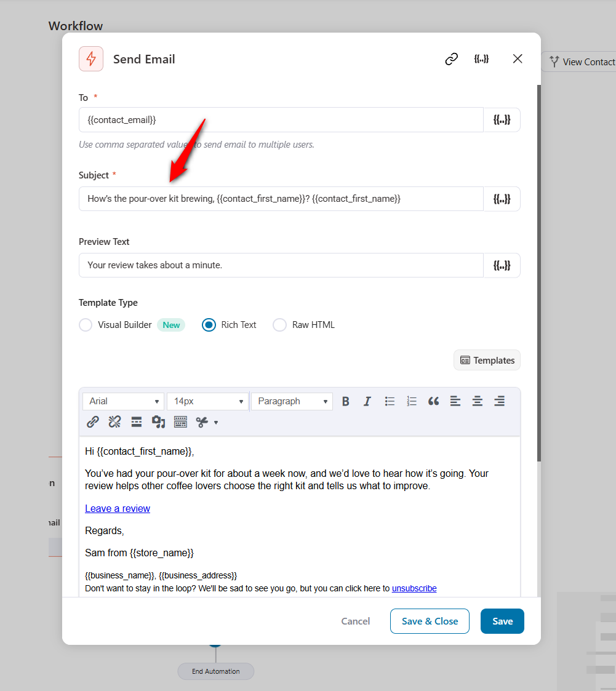The width and height of the screenshot is (616, 691).
Task: Select the Raw HTML template type
Action: click(280, 325)
